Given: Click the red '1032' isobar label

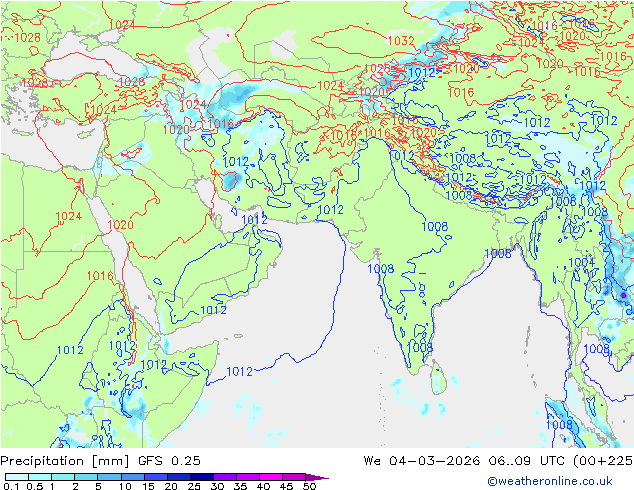Looking at the screenshot, I should click(401, 40).
